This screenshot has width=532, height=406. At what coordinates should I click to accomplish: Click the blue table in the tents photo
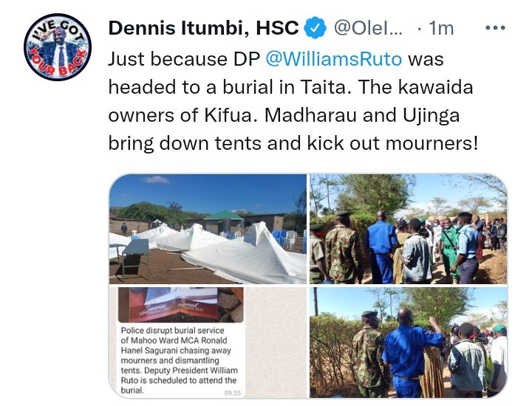tap(135, 257)
